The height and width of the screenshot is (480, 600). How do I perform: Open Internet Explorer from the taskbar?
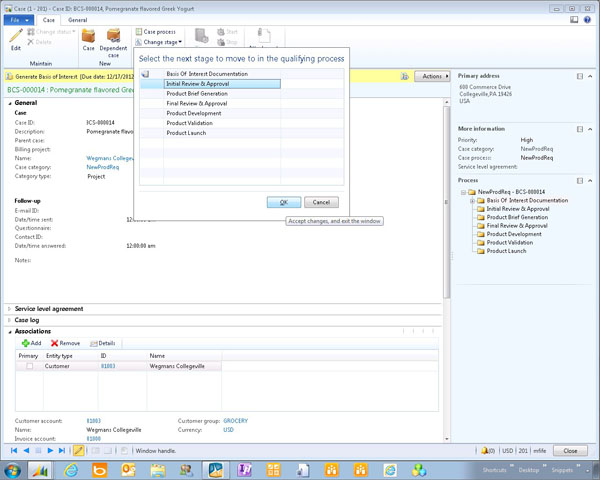click(71, 470)
